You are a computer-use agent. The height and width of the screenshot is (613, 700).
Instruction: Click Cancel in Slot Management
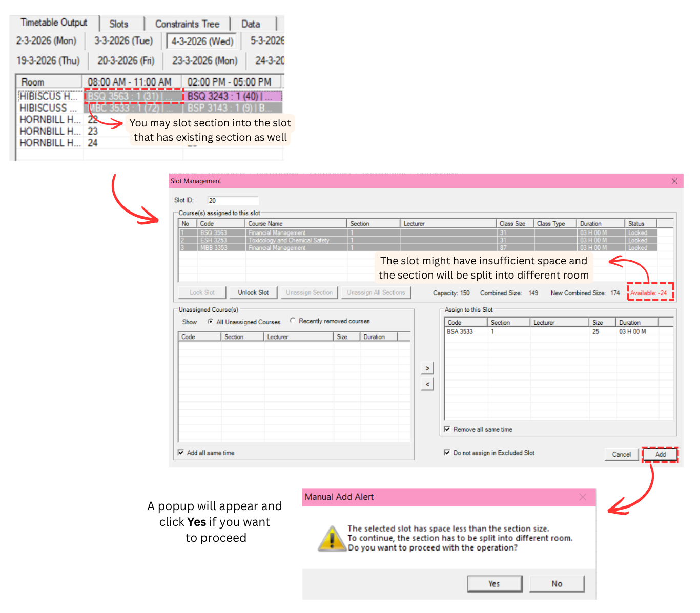(x=621, y=454)
